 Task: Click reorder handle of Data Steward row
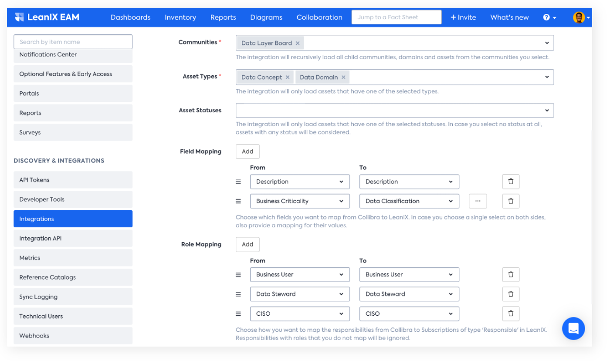point(238,294)
